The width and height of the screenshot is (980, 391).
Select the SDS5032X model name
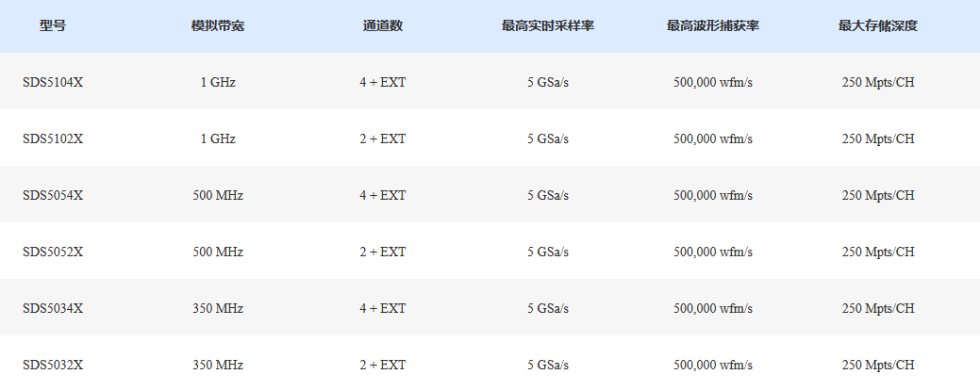click(x=53, y=365)
